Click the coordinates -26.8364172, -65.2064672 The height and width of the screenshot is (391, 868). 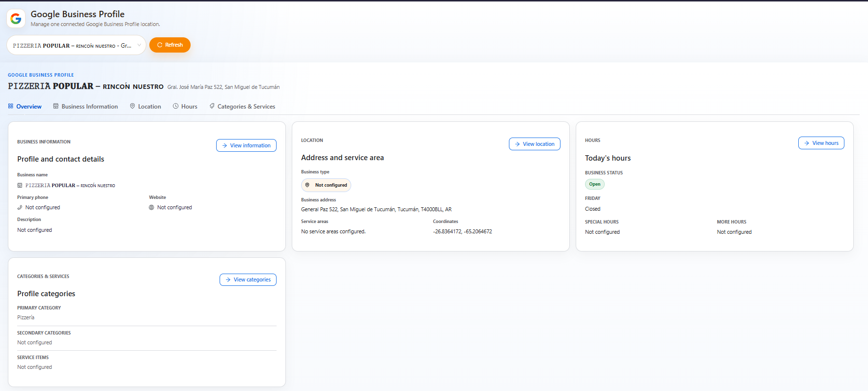coord(462,232)
